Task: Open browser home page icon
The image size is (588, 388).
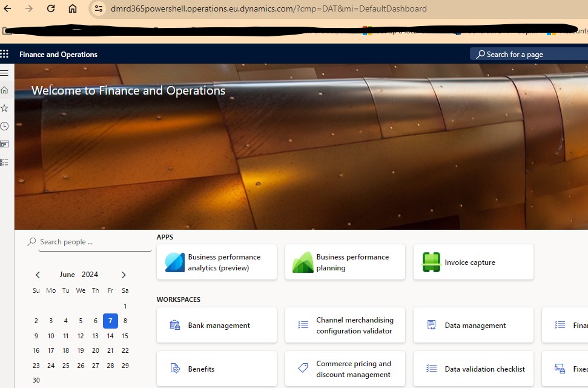Action: click(x=73, y=8)
